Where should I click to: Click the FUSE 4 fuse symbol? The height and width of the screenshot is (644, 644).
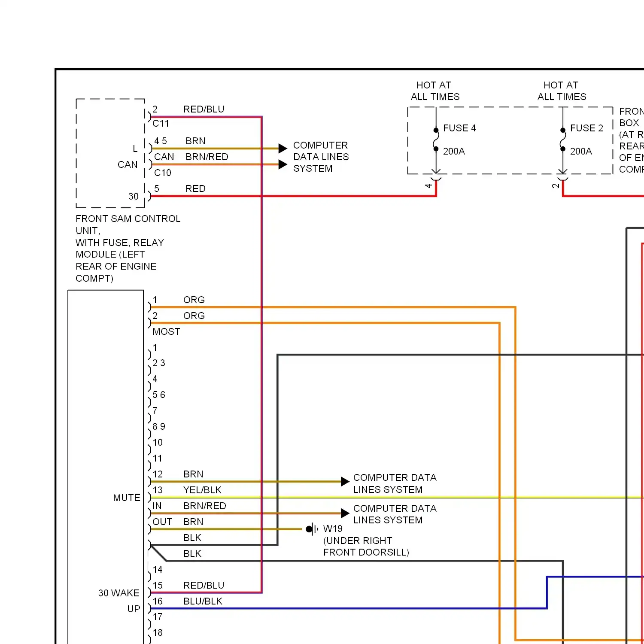(436, 140)
